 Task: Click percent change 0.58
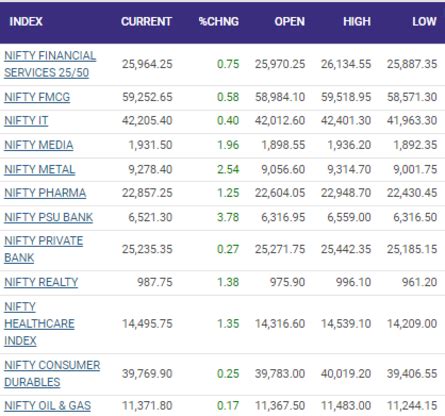tap(228, 97)
